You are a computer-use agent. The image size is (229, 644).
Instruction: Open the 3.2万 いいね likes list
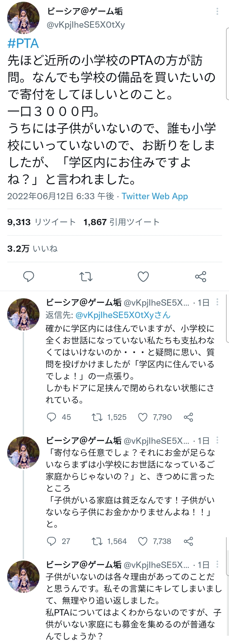(33, 248)
